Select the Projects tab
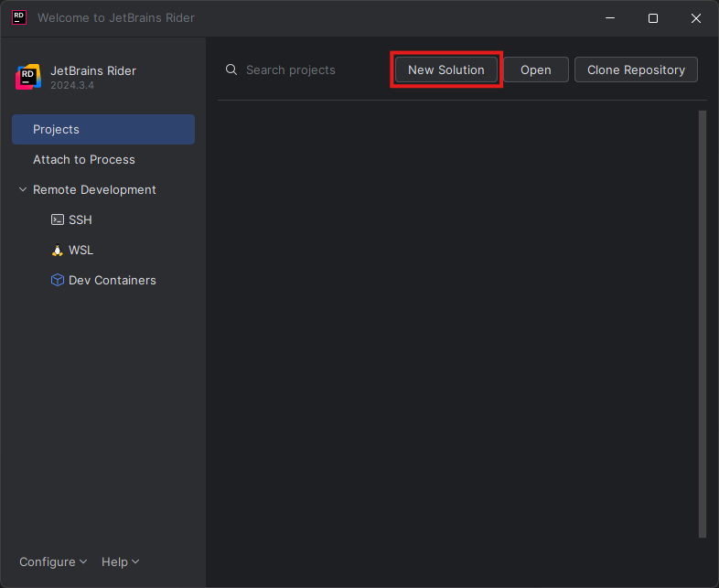 click(x=103, y=129)
